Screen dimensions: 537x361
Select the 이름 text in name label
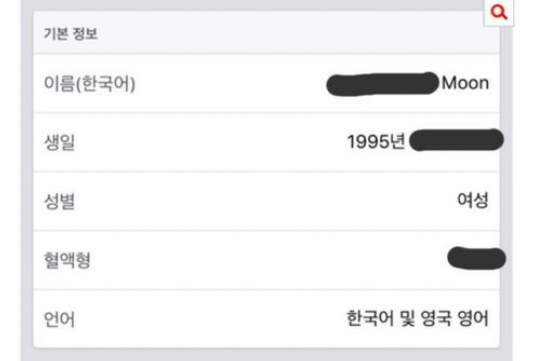(x=59, y=84)
